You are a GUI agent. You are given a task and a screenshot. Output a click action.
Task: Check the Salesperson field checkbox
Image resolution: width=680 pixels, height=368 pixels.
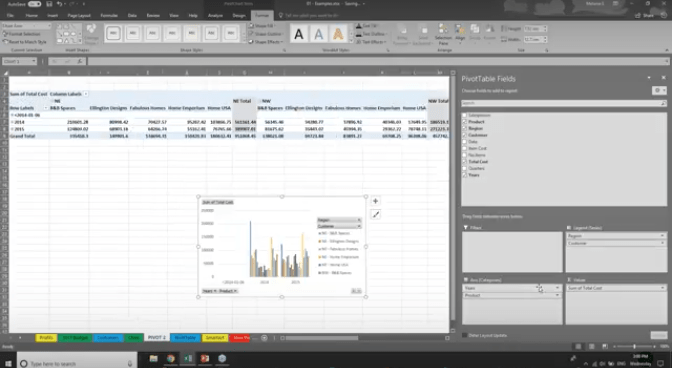464,115
